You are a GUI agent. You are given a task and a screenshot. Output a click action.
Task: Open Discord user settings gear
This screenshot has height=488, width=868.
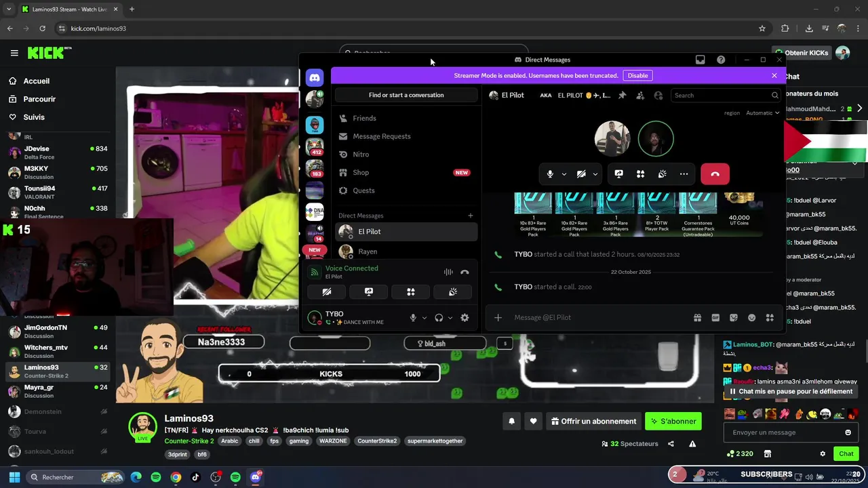(x=465, y=318)
